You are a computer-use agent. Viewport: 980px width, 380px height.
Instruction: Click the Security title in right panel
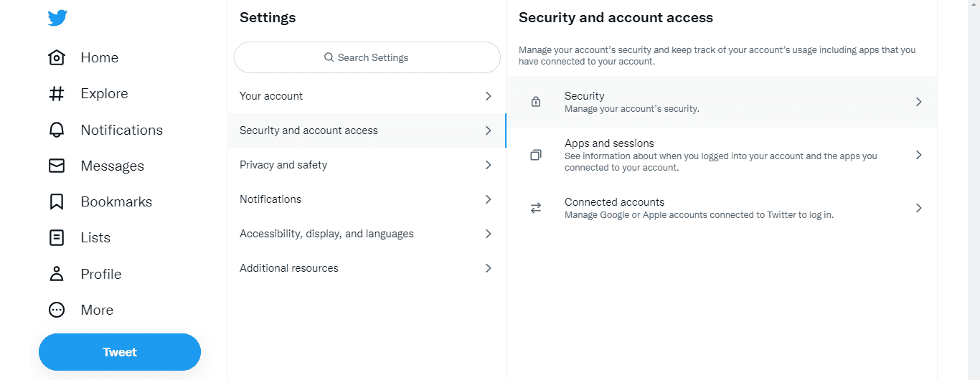pyautogui.click(x=585, y=96)
